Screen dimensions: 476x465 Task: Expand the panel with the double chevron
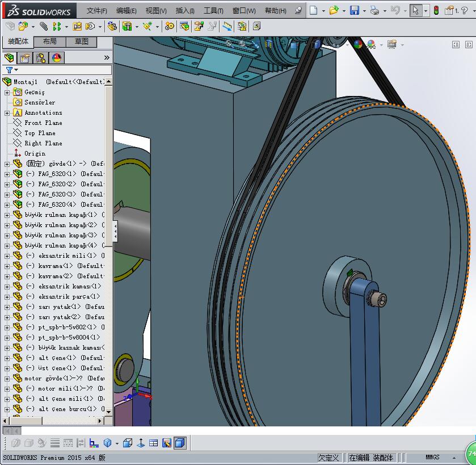click(x=107, y=58)
